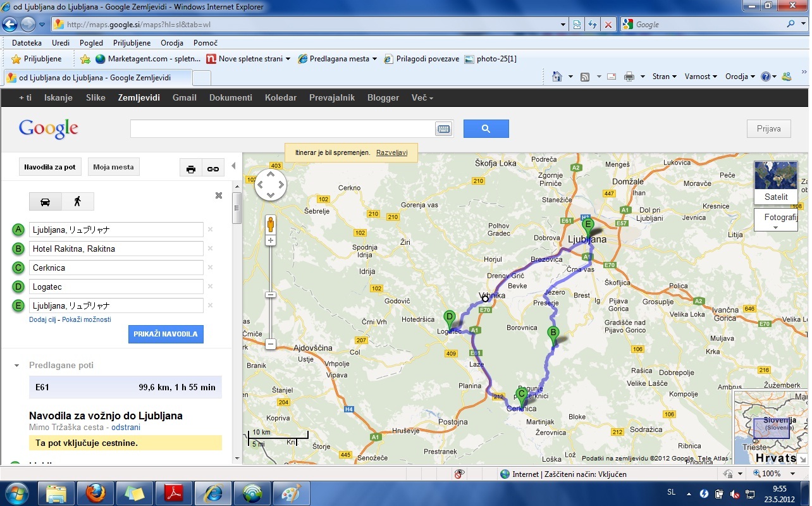
Task: Open address bar history dropdown
Action: click(563, 25)
